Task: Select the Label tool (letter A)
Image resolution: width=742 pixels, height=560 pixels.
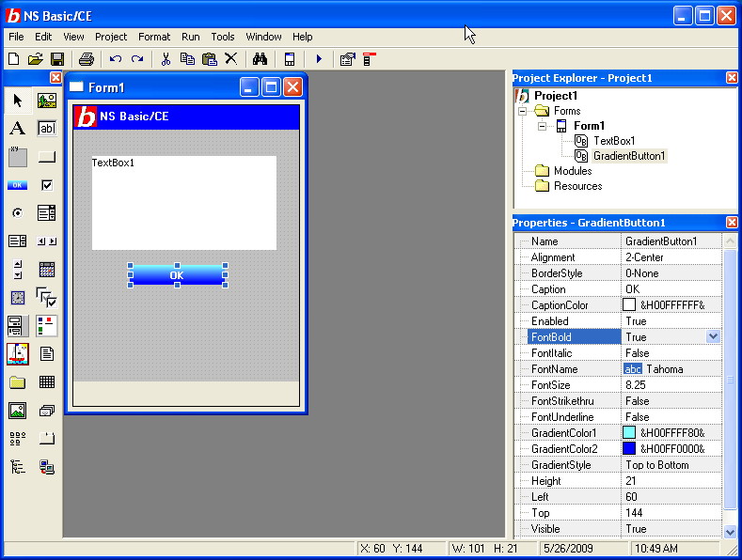Action: point(18,128)
